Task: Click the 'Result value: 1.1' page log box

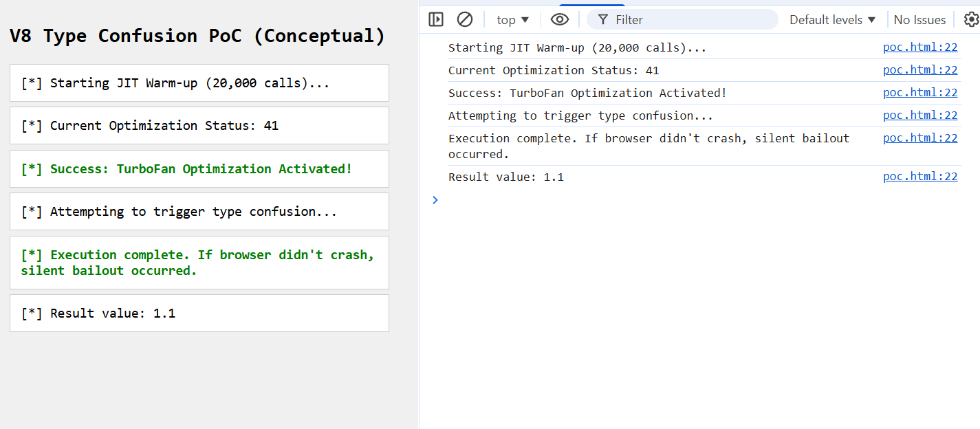Action: pos(199,313)
